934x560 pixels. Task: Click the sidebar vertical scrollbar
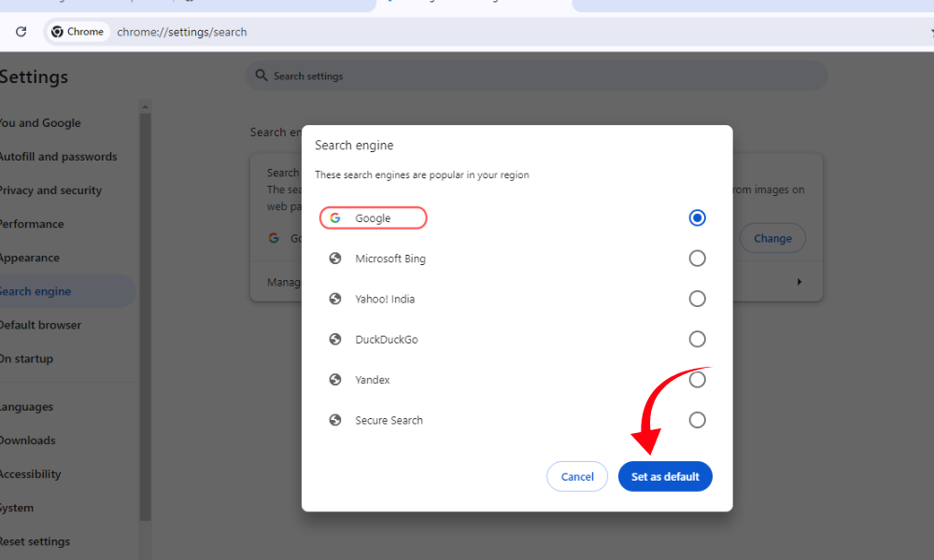point(145,317)
